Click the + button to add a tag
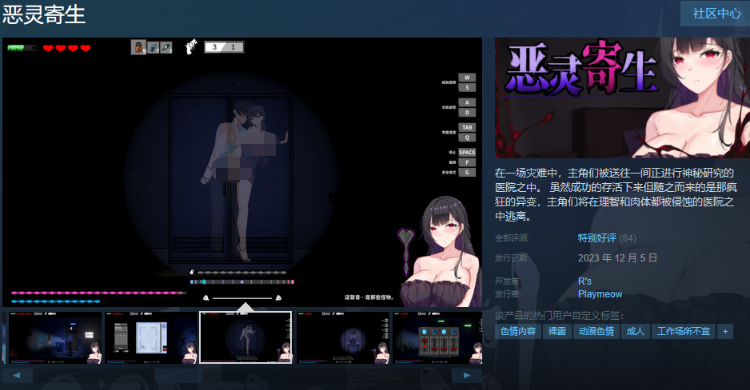750x390 pixels. (725, 331)
